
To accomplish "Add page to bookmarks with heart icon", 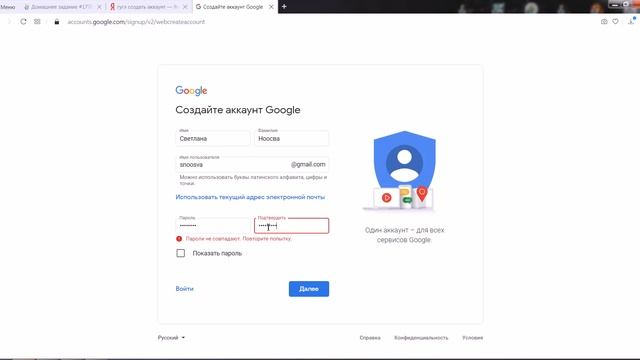I will [615, 22].
